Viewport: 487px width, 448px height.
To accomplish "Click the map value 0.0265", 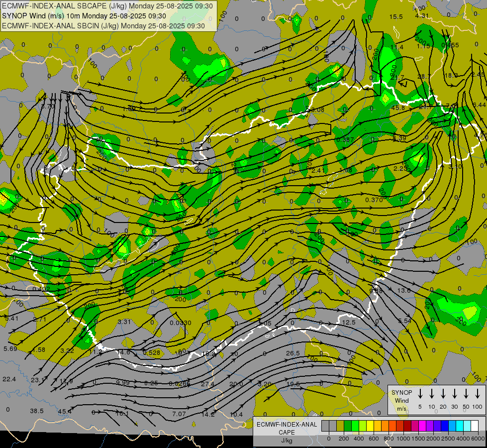I will (x=179, y=383).
